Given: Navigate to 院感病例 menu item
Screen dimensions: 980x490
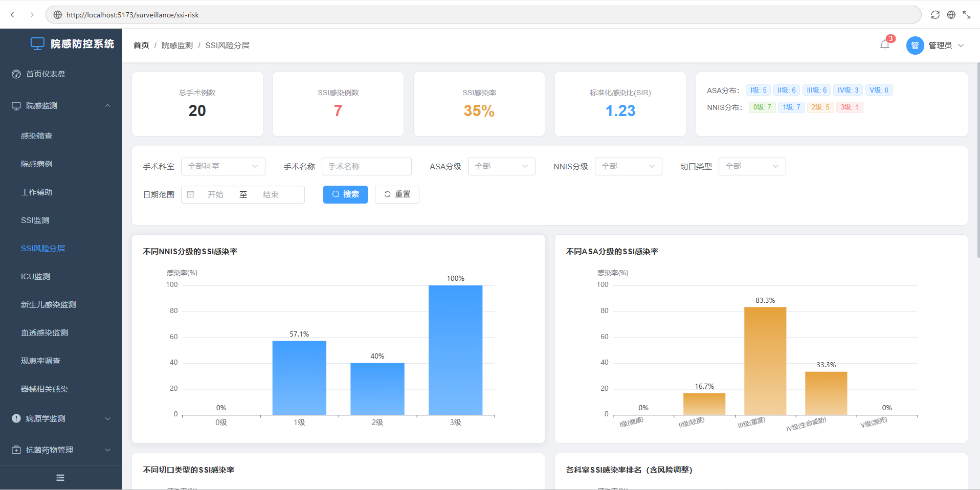Looking at the screenshot, I should click(61, 164).
